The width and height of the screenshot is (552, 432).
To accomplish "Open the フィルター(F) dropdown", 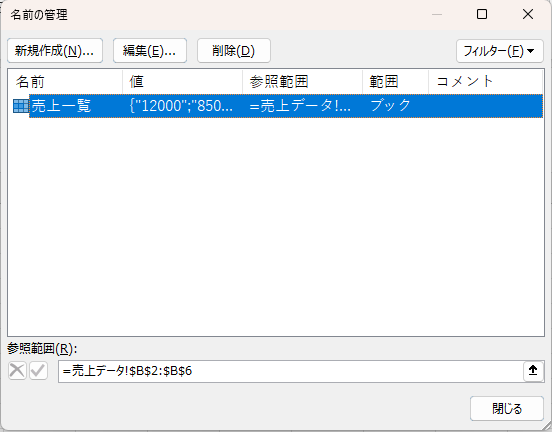I will point(500,51).
